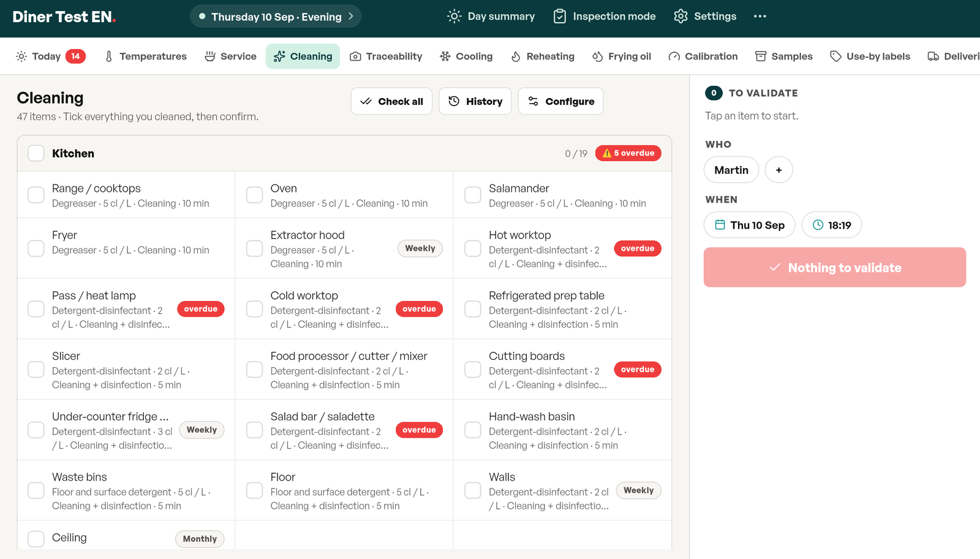Check the Oven cleaning item
The image size is (980, 559).
[x=255, y=195]
